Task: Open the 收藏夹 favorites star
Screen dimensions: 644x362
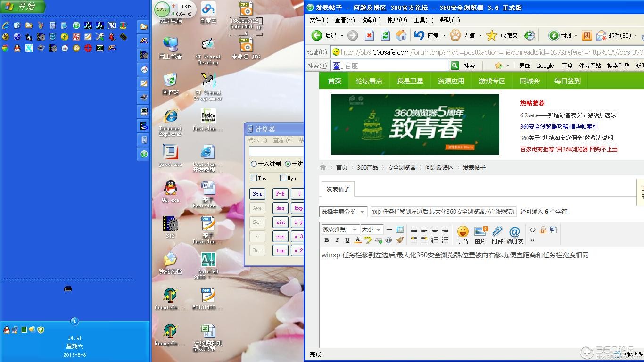Action: coord(492,35)
